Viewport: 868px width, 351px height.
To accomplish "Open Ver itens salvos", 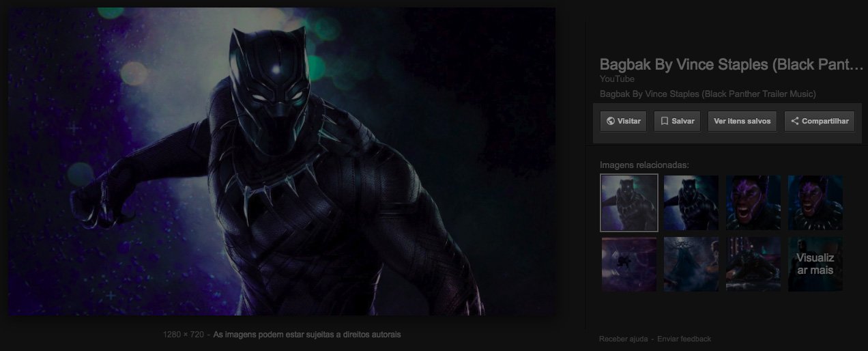I will tap(742, 122).
